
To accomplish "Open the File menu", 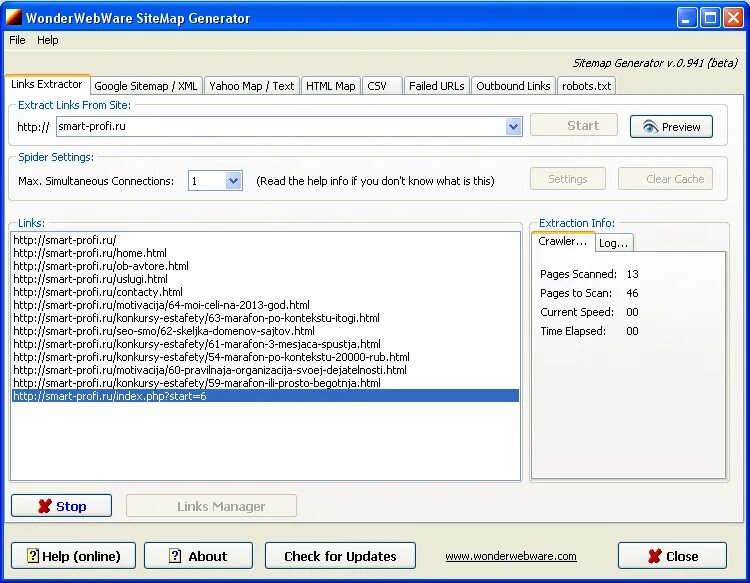I will (x=17, y=40).
